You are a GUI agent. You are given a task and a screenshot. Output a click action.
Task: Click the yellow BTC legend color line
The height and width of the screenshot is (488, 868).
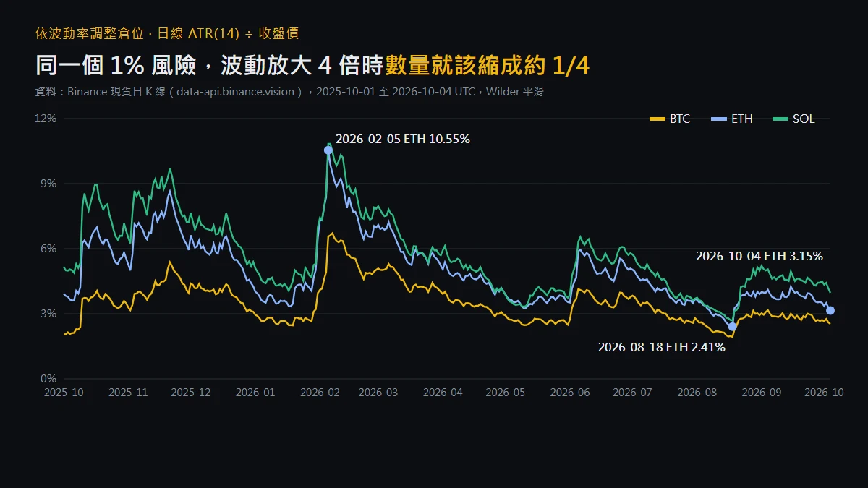click(657, 119)
